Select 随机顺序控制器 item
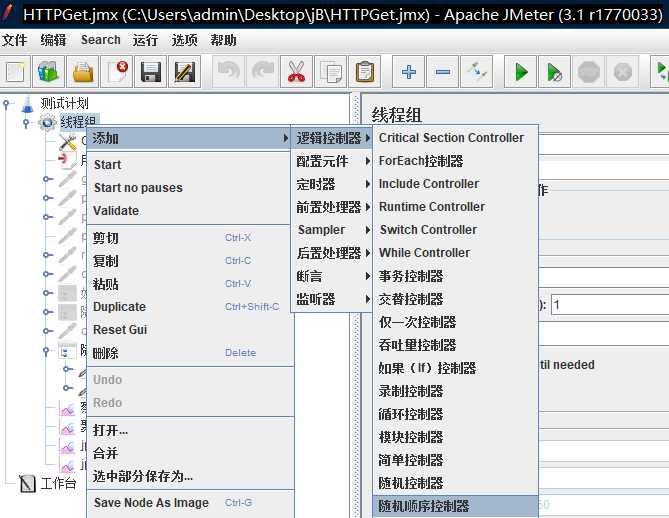Viewport: 669px width, 518px height. tap(455, 506)
